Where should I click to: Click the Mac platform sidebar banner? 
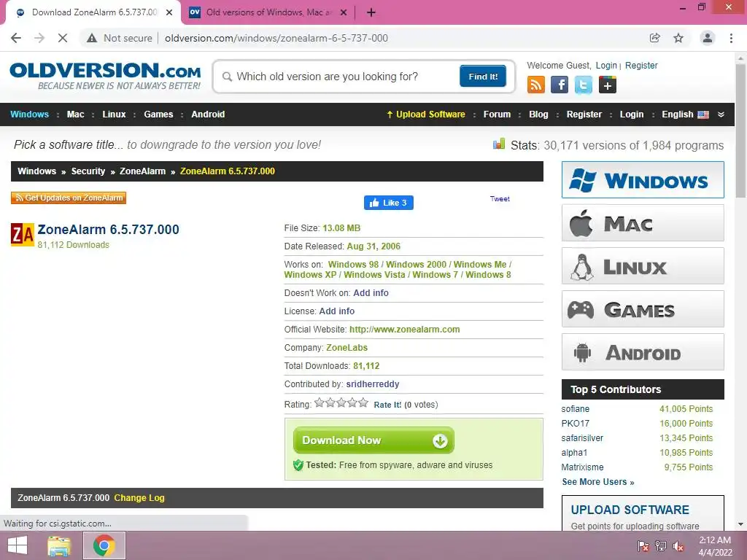point(643,223)
